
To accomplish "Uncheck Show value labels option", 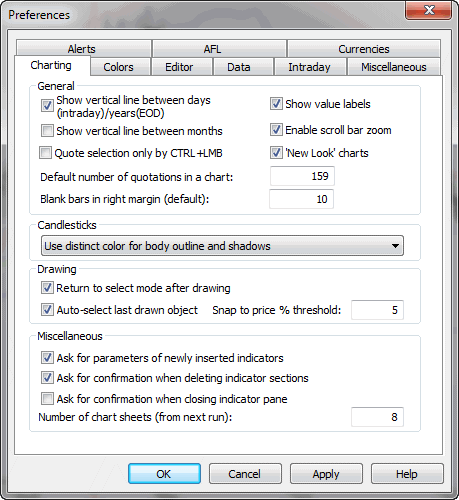I will coord(276,104).
